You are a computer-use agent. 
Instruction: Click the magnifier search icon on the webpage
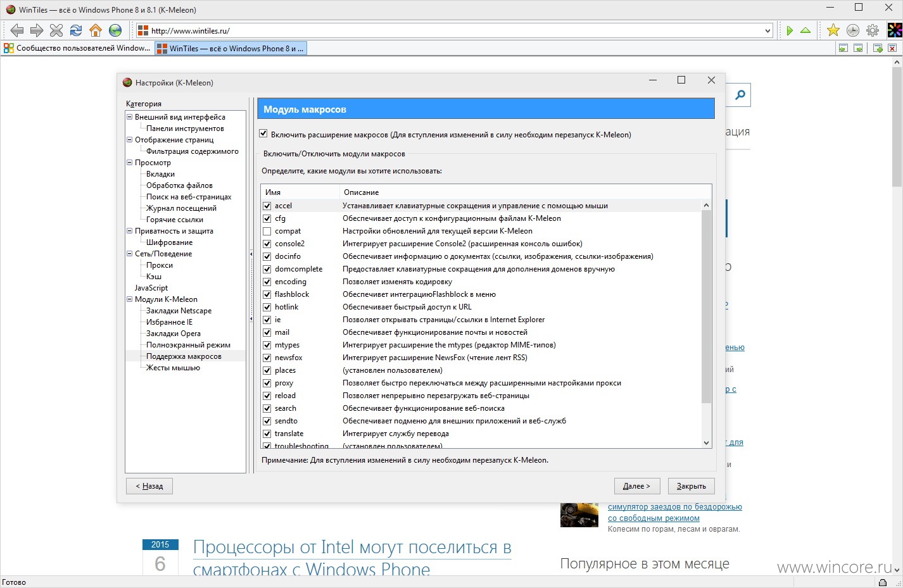tap(740, 95)
